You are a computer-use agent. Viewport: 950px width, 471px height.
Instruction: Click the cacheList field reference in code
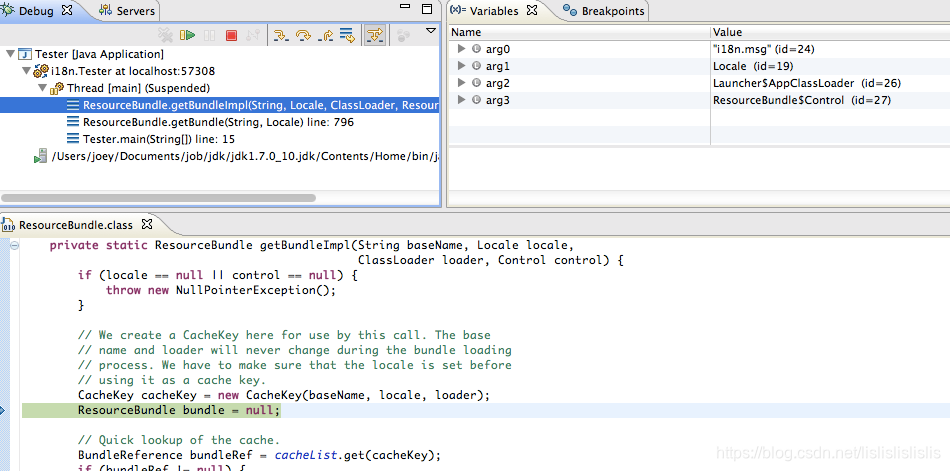(306, 455)
